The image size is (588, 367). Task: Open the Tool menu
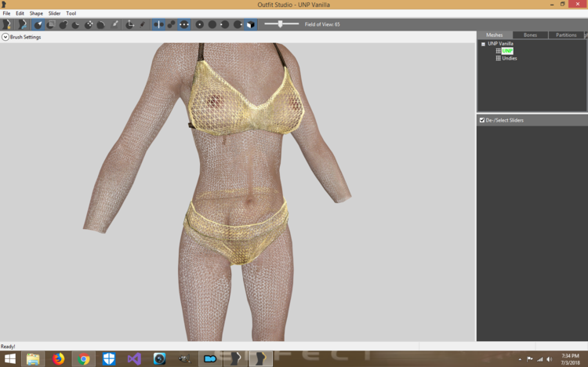pyautogui.click(x=71, y=13)
